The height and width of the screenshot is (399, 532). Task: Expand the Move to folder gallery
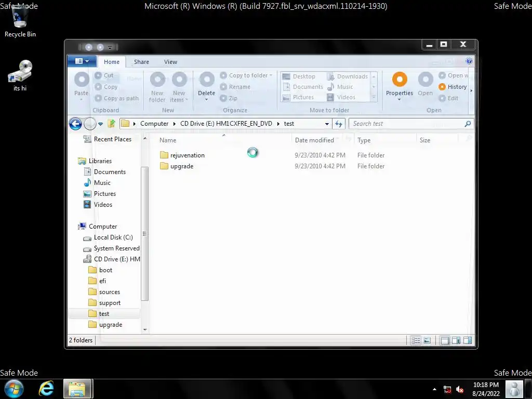pos(374,98)
